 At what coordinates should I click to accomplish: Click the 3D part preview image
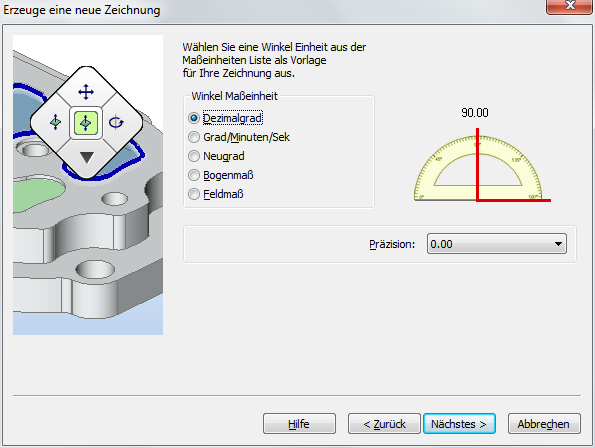[88, 185]
